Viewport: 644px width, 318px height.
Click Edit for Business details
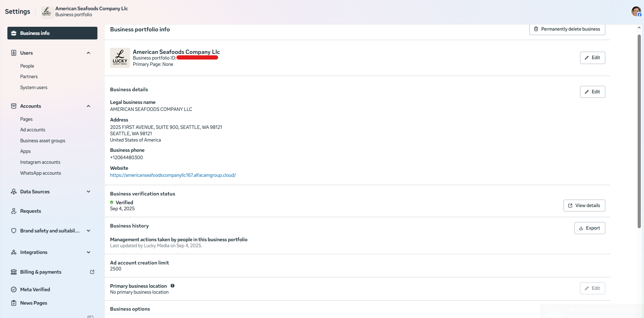coord(592,92)
